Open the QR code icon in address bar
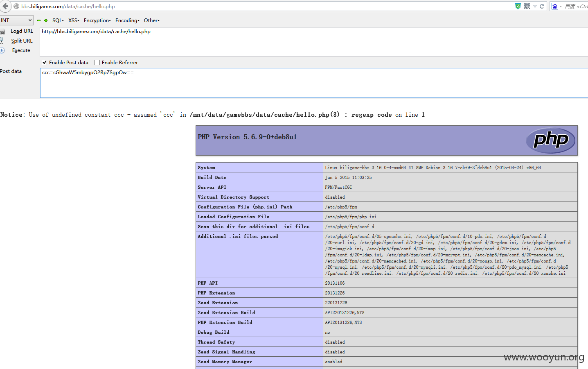 click(x=527, y=6)
